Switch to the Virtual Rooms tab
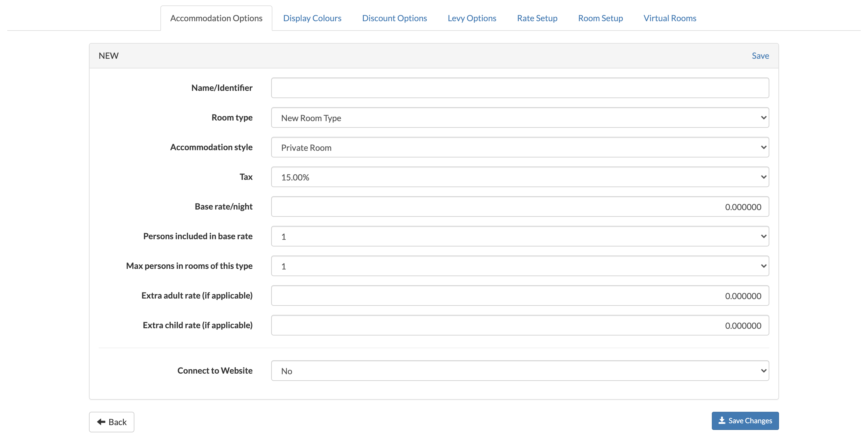 [x=669, y=18]
